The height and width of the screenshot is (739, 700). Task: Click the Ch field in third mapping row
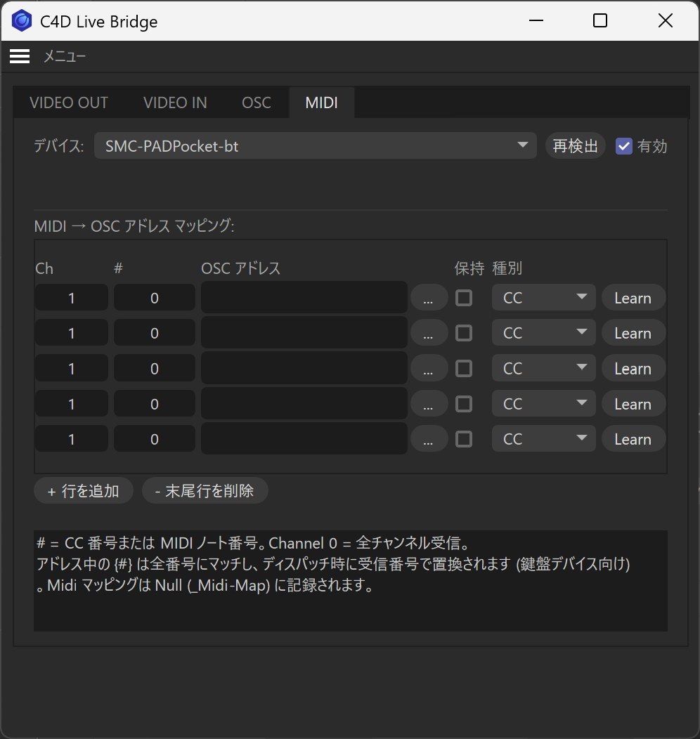(72, 369)
